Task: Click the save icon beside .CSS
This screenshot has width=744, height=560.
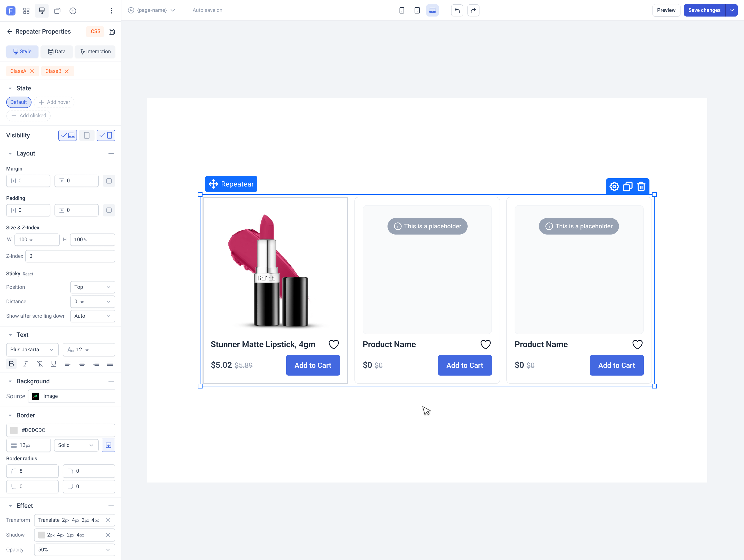Action: [112, 32]
